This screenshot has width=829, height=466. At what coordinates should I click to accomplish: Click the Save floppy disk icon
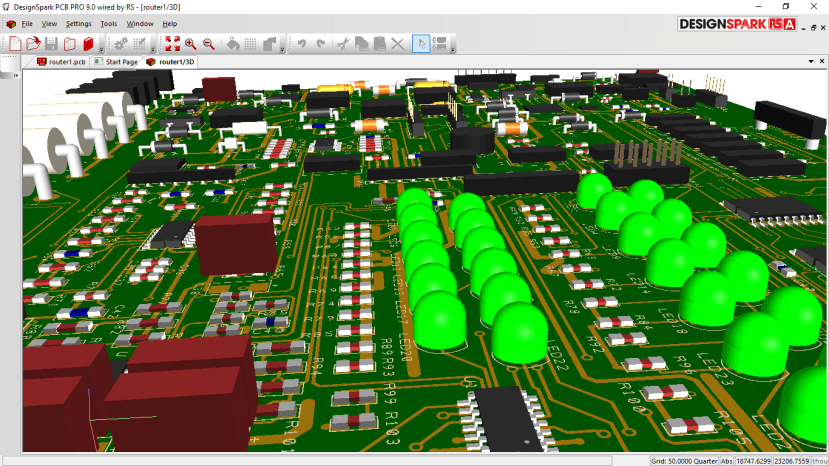coord(51,44)
